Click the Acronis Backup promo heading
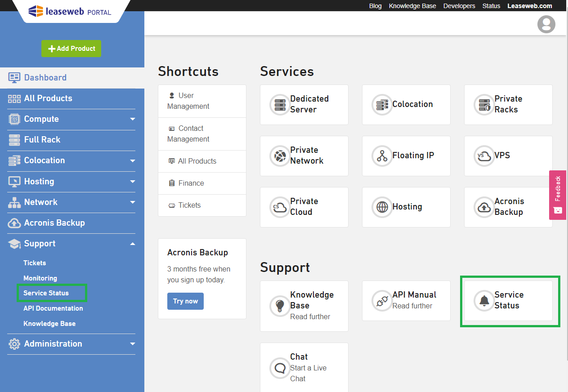The image size is (568, 392). click(x=197, y=253)
